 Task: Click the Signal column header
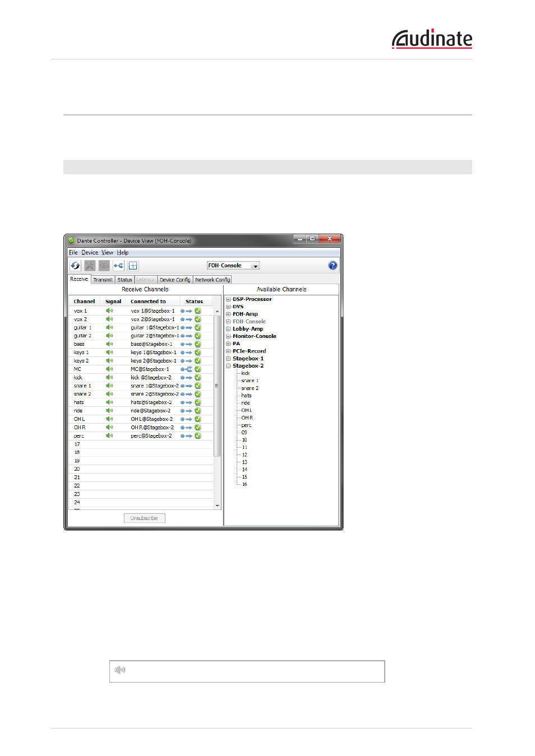(x=113, y=302)
